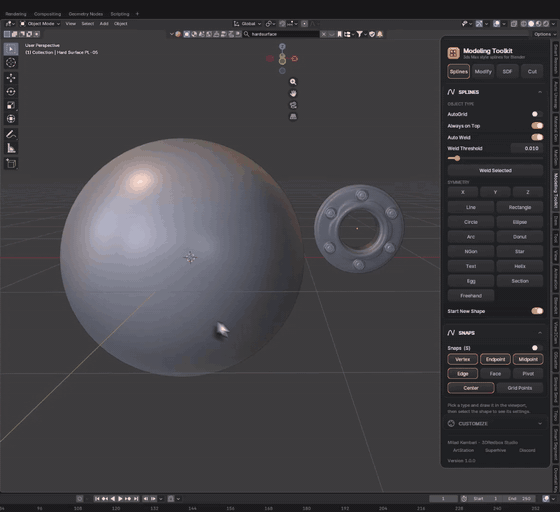Collapse the SPLINES section
The image size is (560, 512).
click(x=540, y=92)
